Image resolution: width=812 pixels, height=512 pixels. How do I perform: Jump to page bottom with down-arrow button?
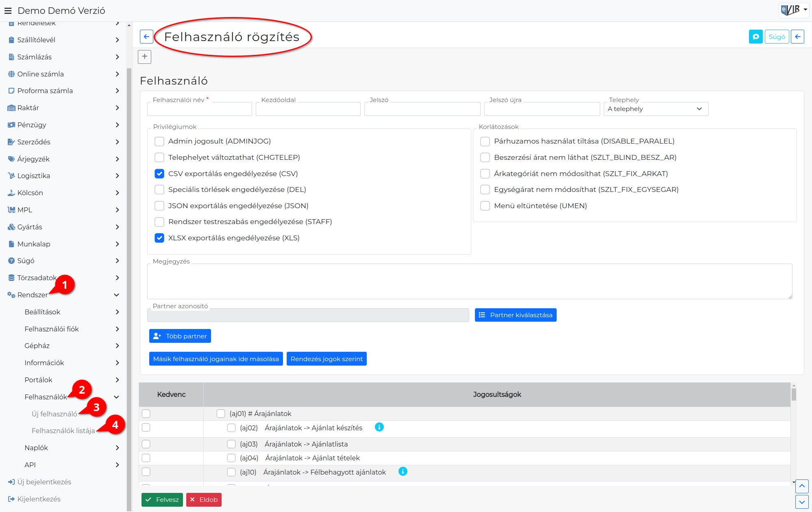pos(802,502)
